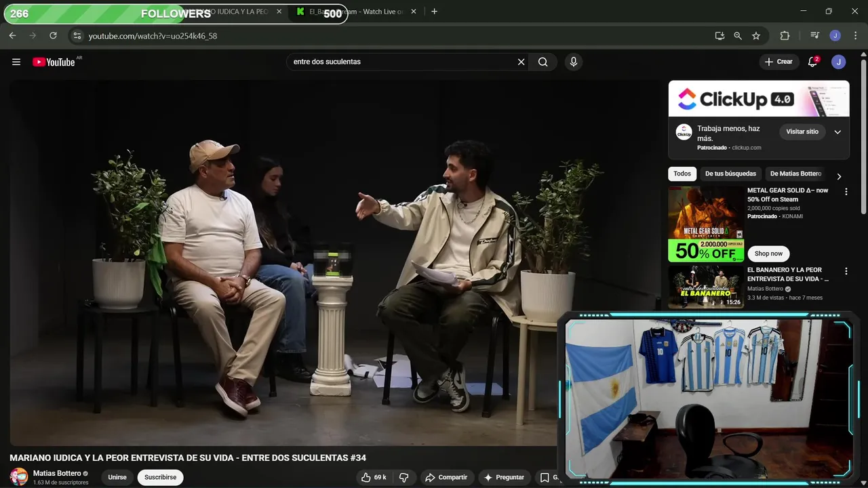Close the YouTube video tab
This screenshot has width=868, height=488.
tap(279, 12)
